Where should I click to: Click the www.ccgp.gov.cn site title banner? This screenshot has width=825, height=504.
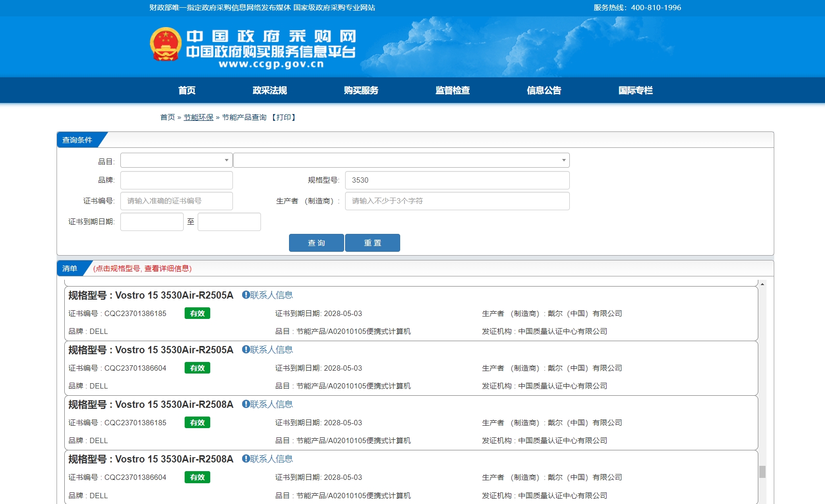271,49
